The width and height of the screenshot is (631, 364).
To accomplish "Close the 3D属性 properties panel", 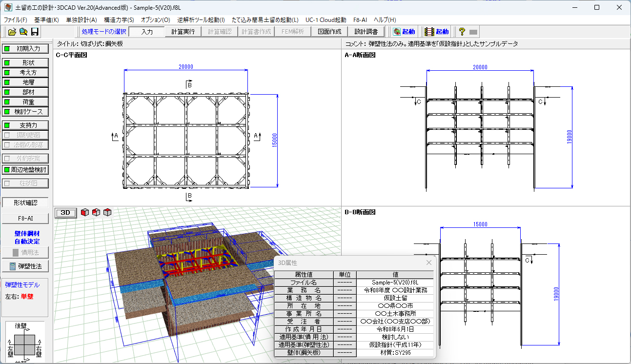I will point(429,263).
